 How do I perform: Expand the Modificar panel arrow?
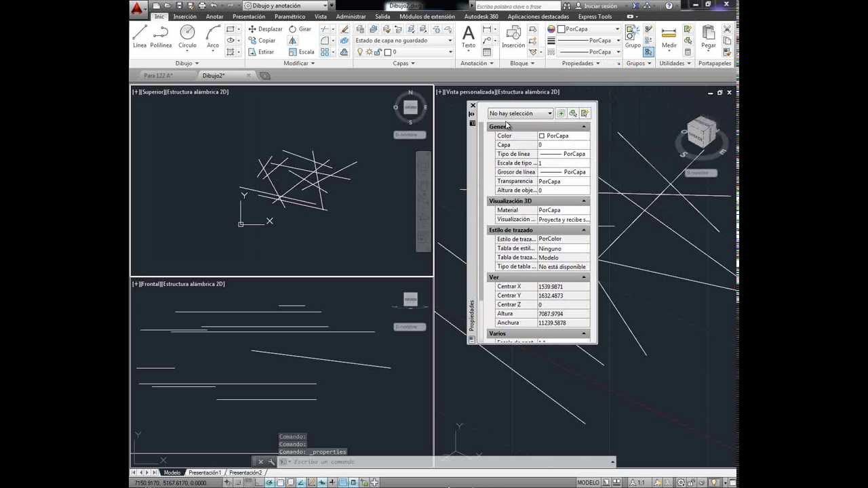point(312,64)
